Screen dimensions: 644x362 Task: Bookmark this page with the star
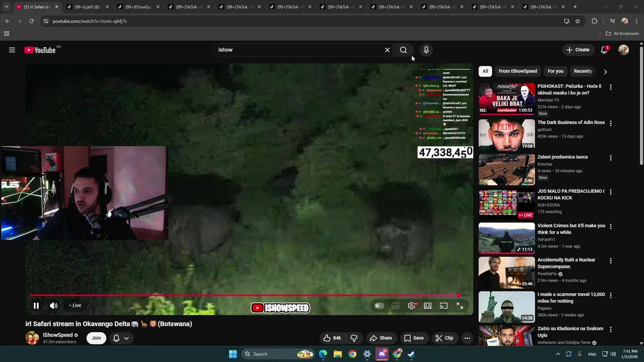click(578, 21)
